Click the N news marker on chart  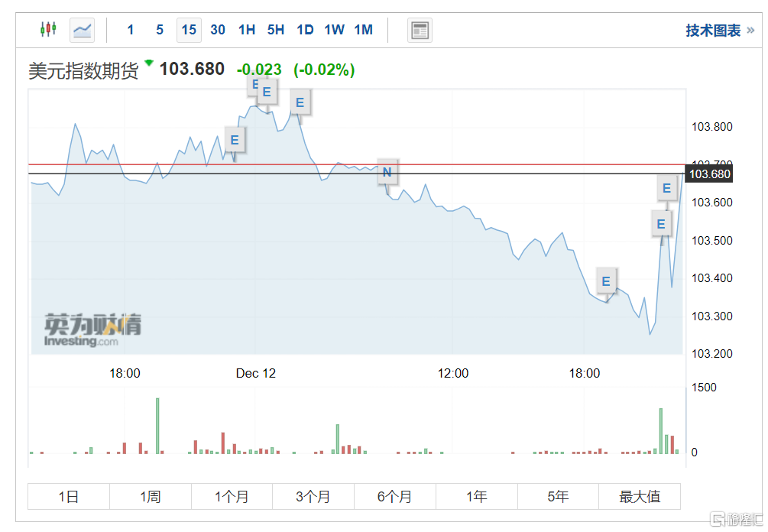tap(387, 172)
